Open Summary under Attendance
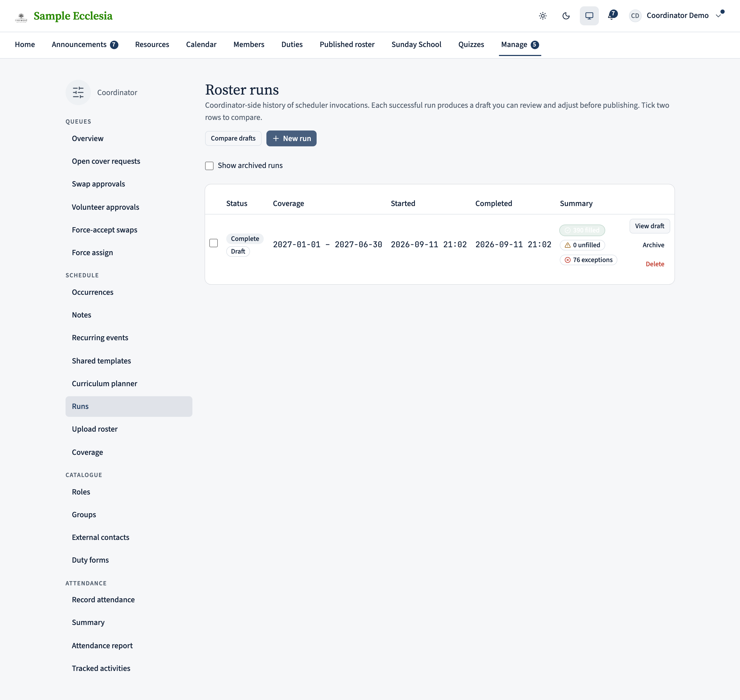This screenshot has height=700, width=740. (129, 622)
